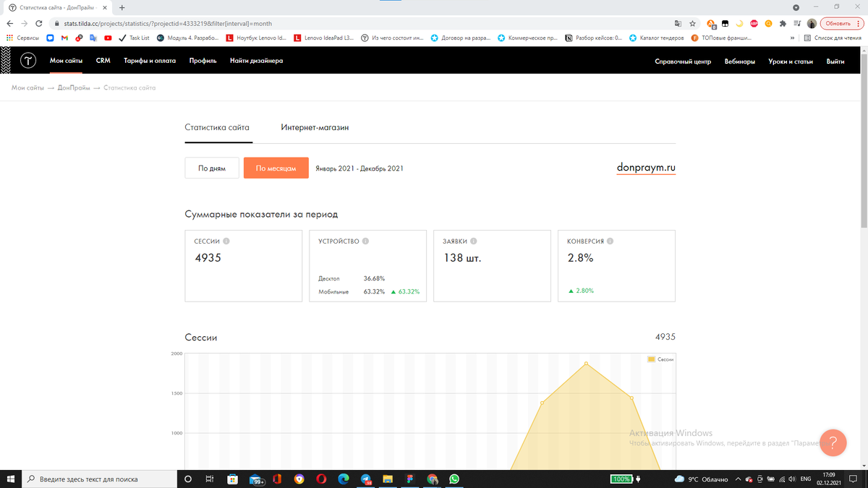
Task: Open the Каталог тендеров bookmark
Action: click(657, 38)
